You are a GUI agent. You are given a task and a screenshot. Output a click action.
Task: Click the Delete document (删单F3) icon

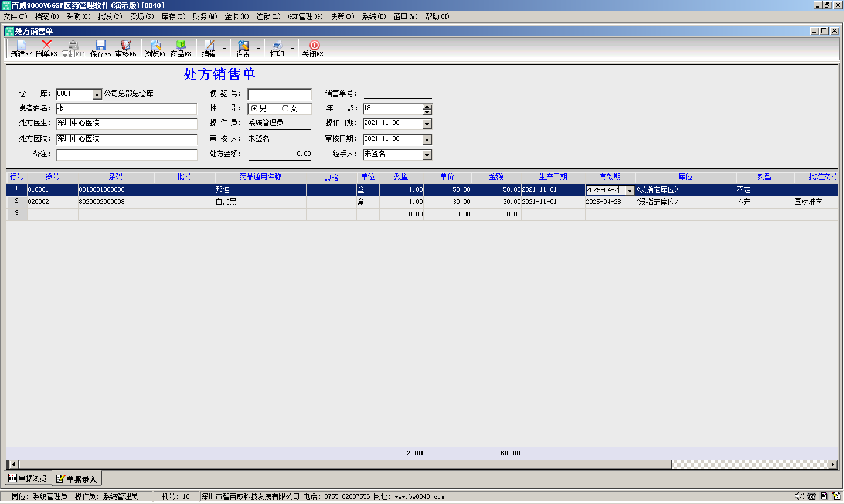tap(46, 46)
